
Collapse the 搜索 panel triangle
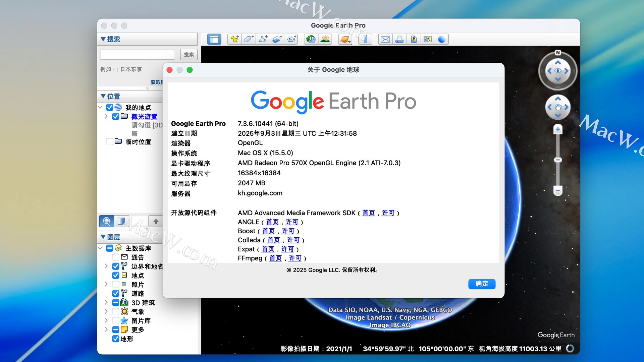[103, 39]
